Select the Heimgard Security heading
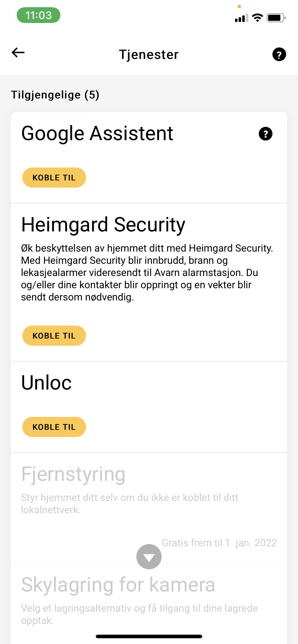Image resolution: width=298 pixels, height=644 pixels. [x=103, y=225]
